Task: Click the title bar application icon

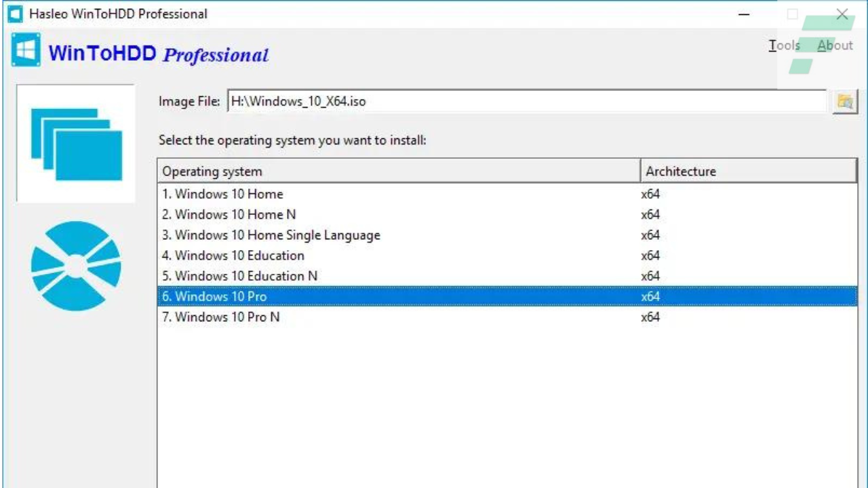Action: tap(14, 14)
